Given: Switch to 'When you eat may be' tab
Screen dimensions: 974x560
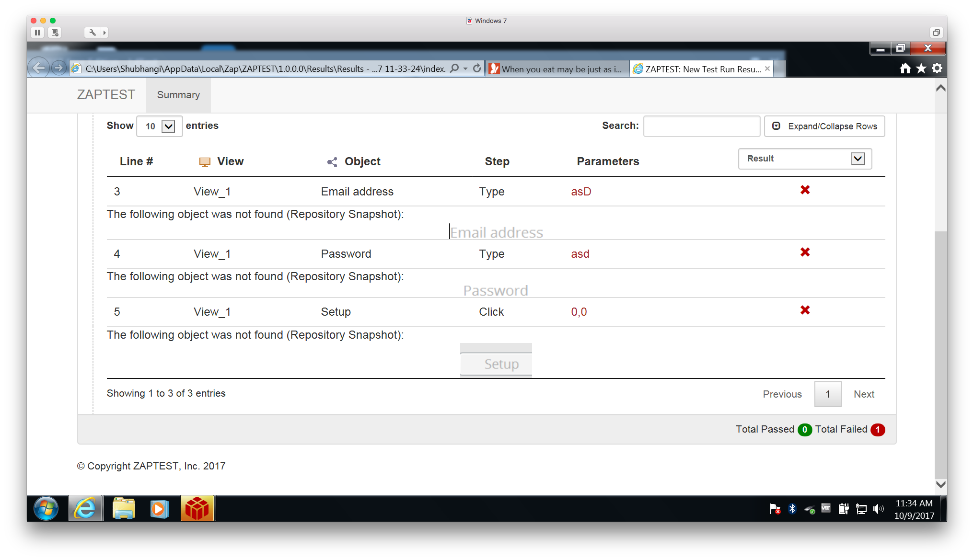Looking at the screenshot, I should point(557,69).
